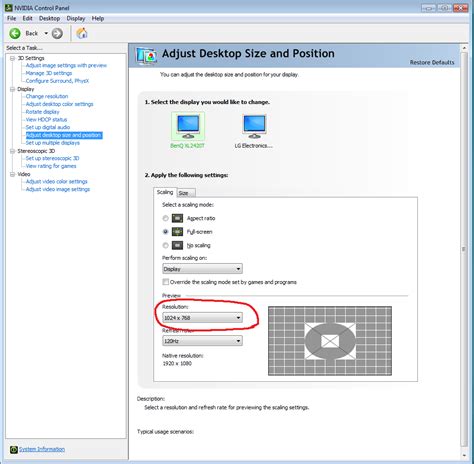Open Adjust video image settings task
This screenshot has width=474, height=464.
(58, 189)
